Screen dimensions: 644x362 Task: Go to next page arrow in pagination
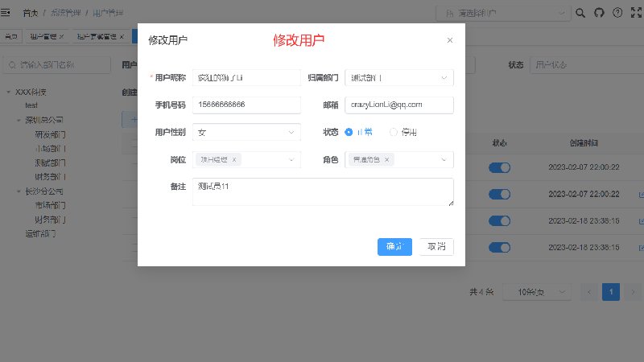633,292
